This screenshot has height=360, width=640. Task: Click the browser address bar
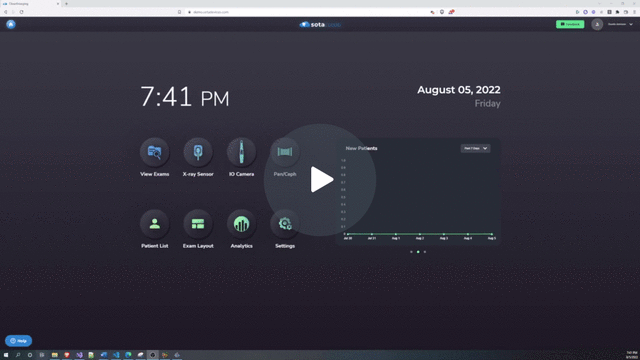(306, 12)
